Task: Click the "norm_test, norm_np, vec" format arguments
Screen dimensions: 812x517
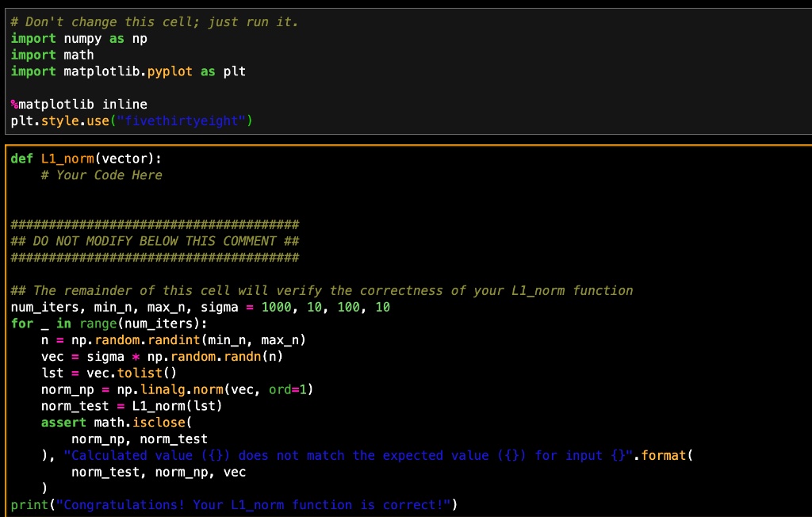Action: 159,473
